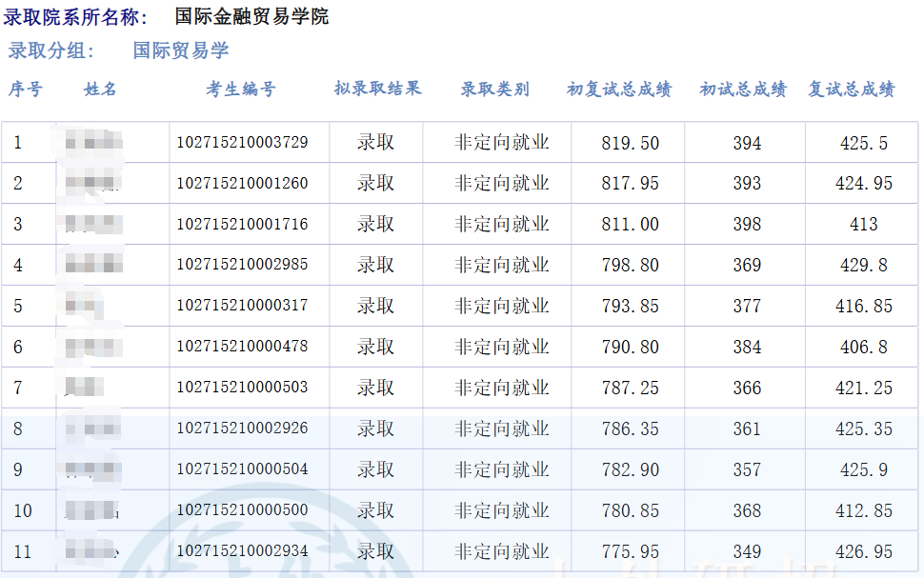
Task: Click total score 798.80
Action: coord(630,265)
